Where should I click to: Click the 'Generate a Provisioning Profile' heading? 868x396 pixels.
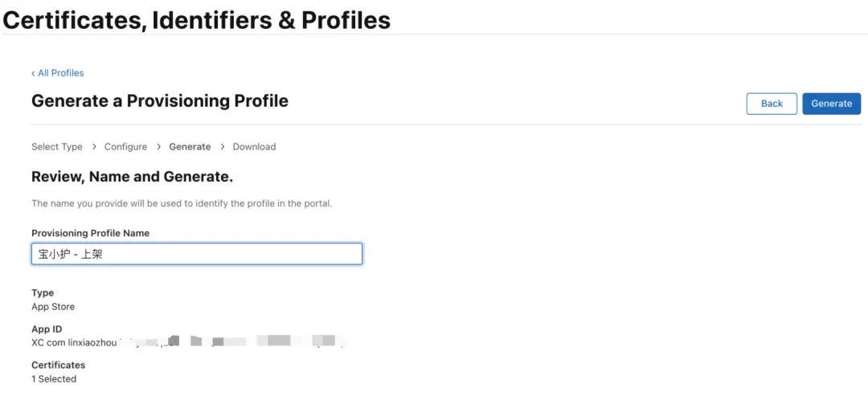(160, 101)
